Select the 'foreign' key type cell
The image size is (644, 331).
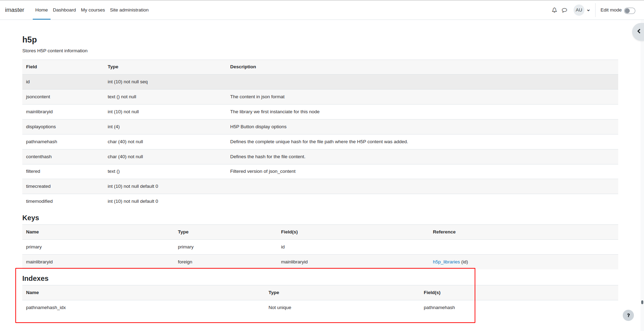[x=185, y=262]
